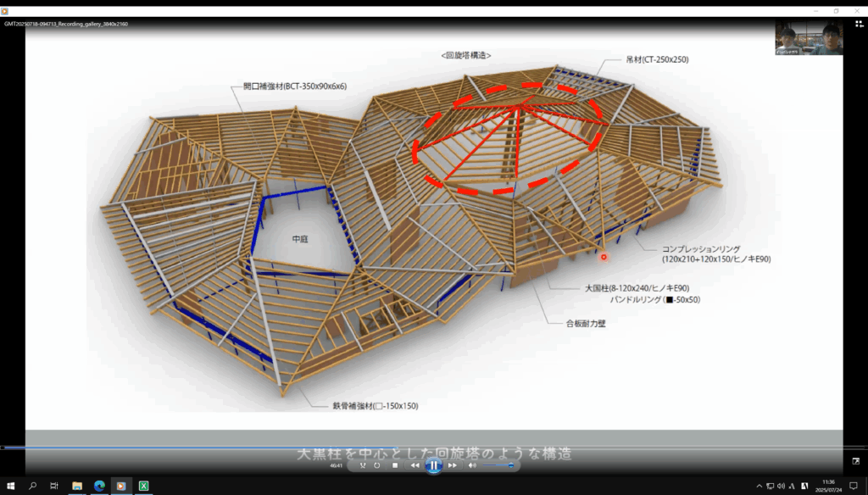Launch Microsoft Edge from the taskbar
This screenshot has height=495, width=868.
(x=99, y=486)
